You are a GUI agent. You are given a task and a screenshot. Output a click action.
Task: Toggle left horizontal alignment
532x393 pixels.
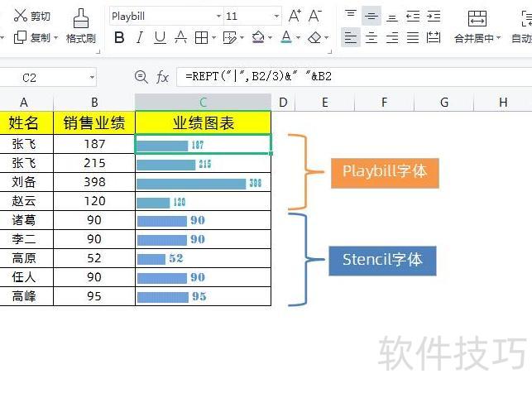[351, 37]
